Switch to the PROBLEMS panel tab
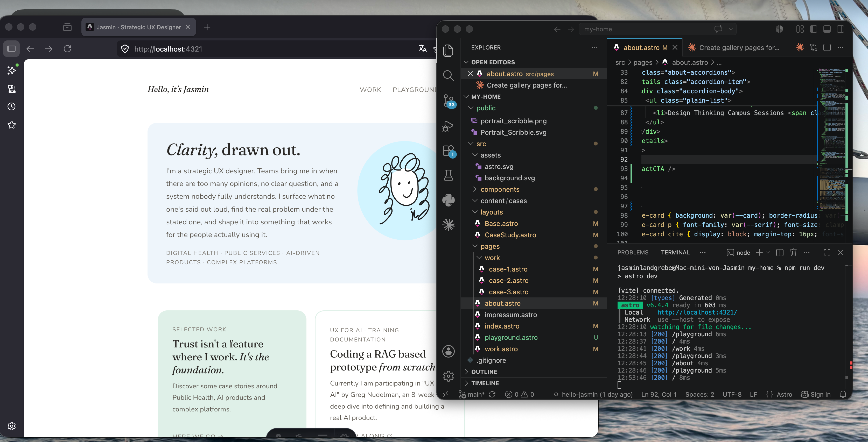 pos(633,252)
